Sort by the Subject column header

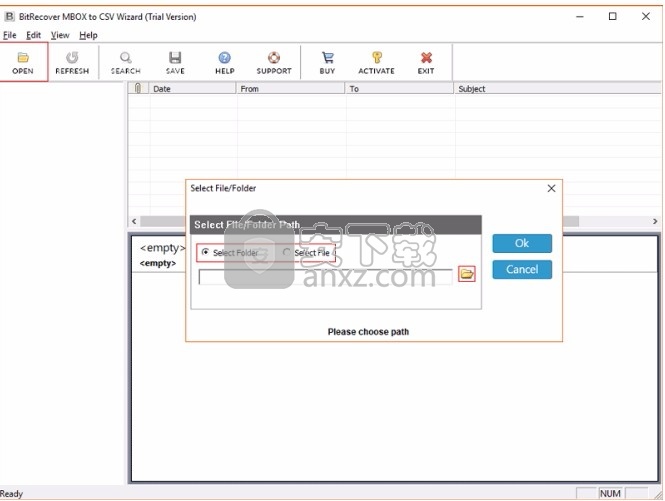click(x=558, y=88)
